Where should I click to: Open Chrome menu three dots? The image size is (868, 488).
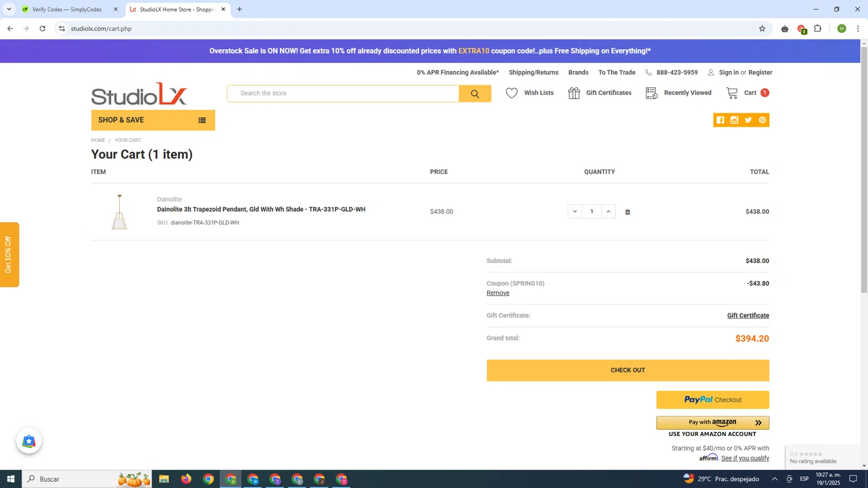coord(858,28)
